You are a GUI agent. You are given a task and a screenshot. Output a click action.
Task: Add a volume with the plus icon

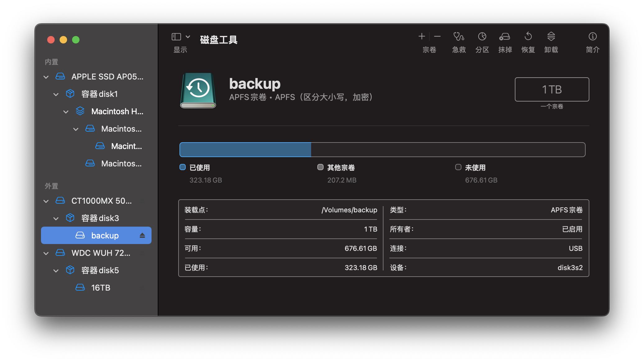pos(421,37)
